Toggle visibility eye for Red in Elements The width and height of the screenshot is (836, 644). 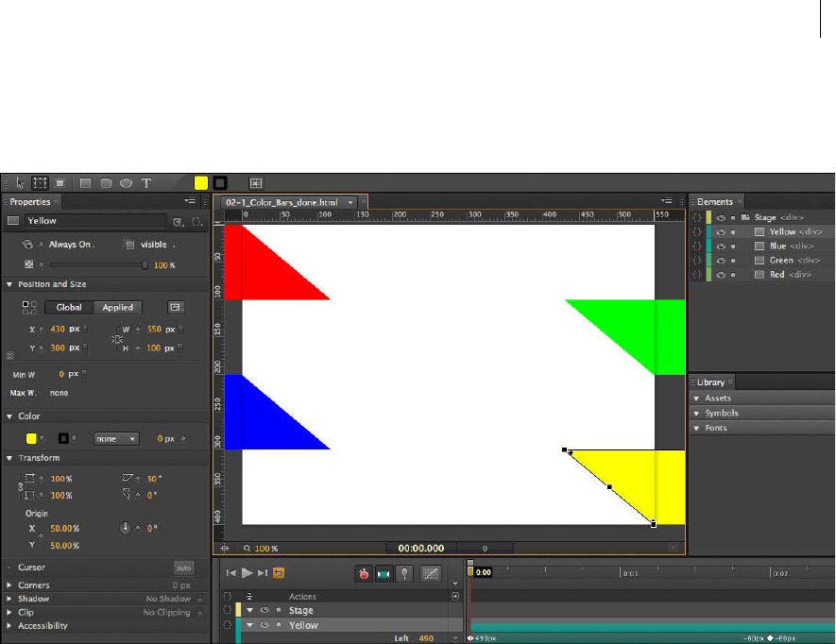pyautogui.click(x=721, y=275)
